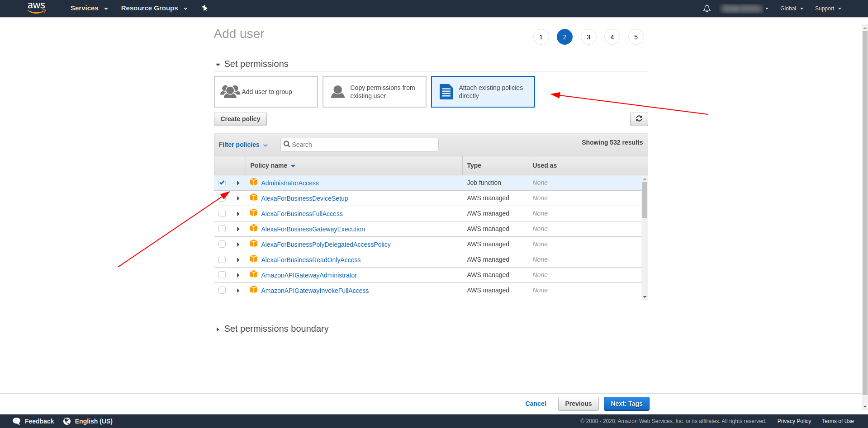868x428 pixels.
Task: Open the Resource Groups menu
Action: (154, 8)
